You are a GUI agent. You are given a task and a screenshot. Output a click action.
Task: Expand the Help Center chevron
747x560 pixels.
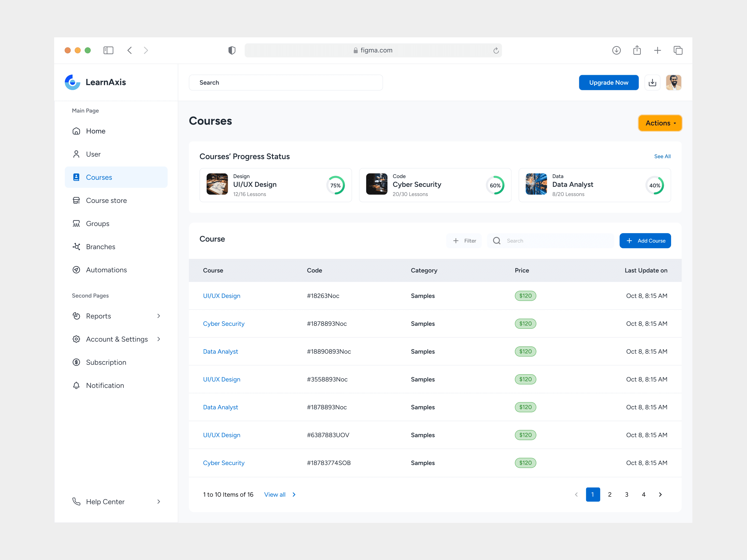[159, 502]
